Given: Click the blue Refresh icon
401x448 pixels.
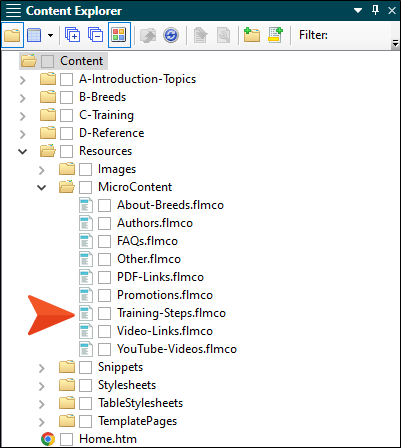Looking at the screenshot, I should [x=171, y=35].
